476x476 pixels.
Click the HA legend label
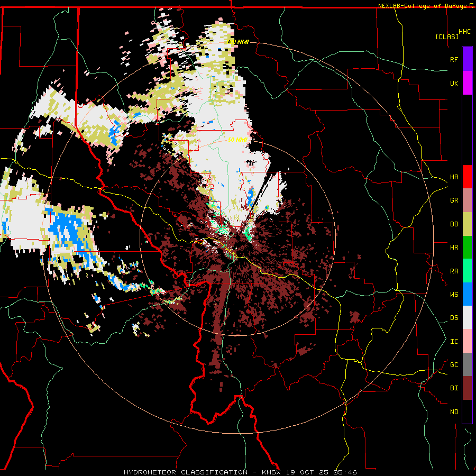[454, 177]
